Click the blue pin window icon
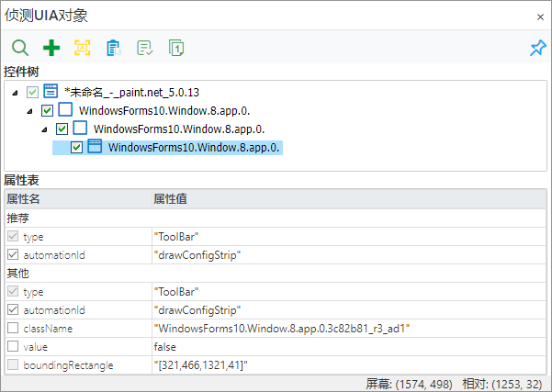The height and width of the screenshot is (392, 552). pos(538,48)
